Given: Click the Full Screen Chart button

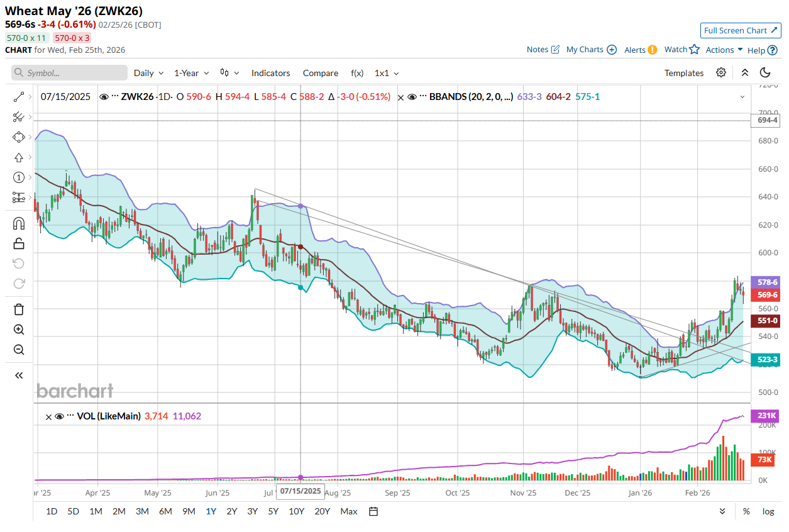Looking at the screenshot, I should tap(741, 30).
